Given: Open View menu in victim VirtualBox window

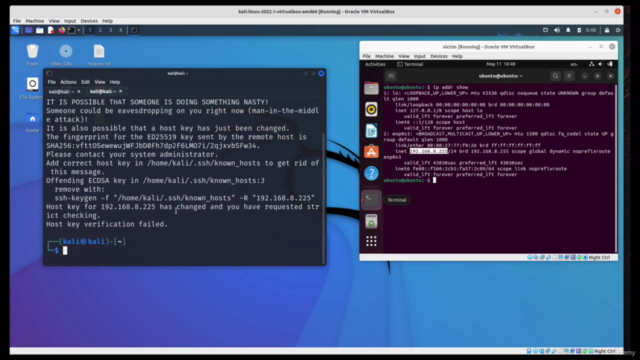Looking at the screenshot, I should pyautogui.click(x=404, y=56).
